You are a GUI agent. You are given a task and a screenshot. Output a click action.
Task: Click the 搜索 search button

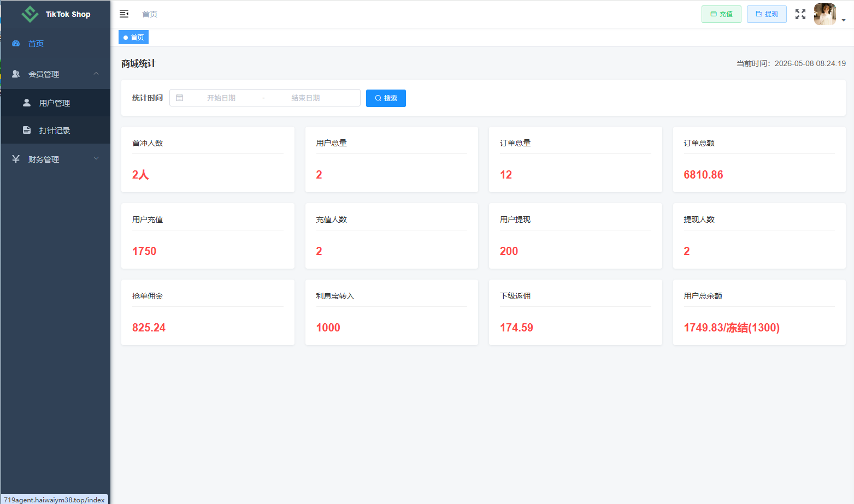click(x=386, y=98)
